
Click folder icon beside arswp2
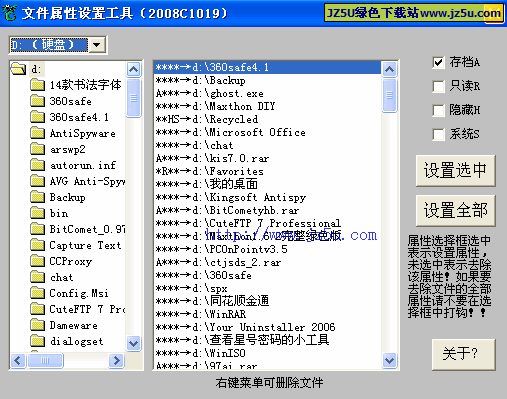[37, 149]
